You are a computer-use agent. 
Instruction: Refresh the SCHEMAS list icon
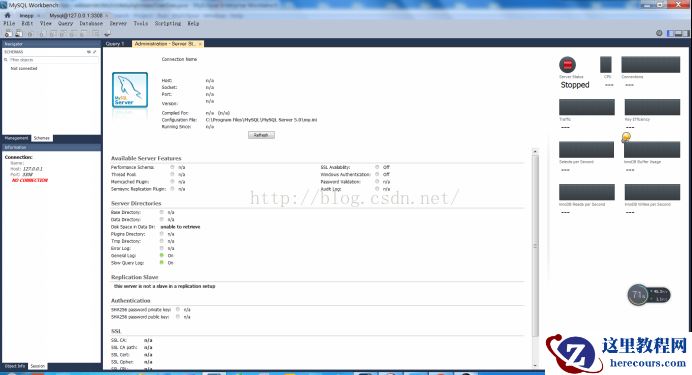(x=89, y=52)
